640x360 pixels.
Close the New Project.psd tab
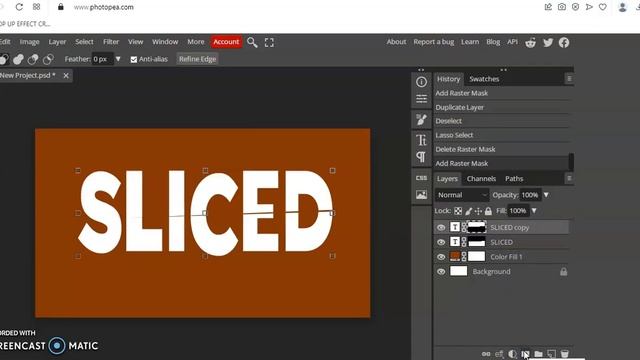(66, 76)
